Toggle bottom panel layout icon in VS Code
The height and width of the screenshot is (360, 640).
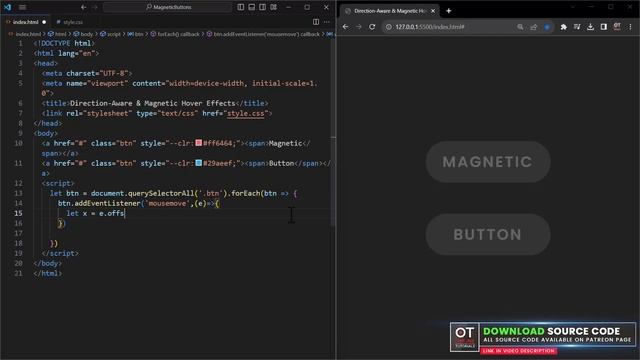(x=252, y=7)
